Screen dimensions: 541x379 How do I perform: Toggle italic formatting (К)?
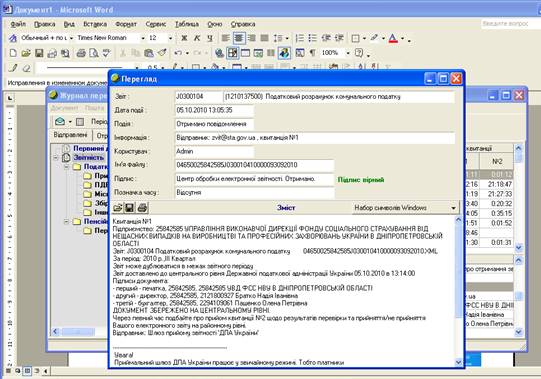click(197, 38)
